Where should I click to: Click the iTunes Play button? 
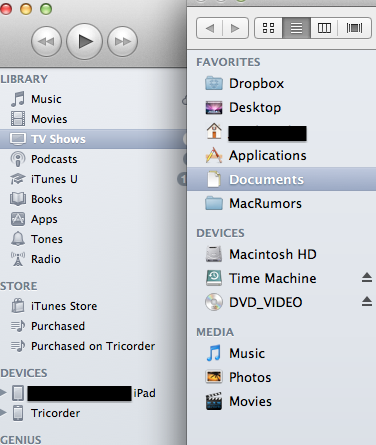[x=85, y=41]
